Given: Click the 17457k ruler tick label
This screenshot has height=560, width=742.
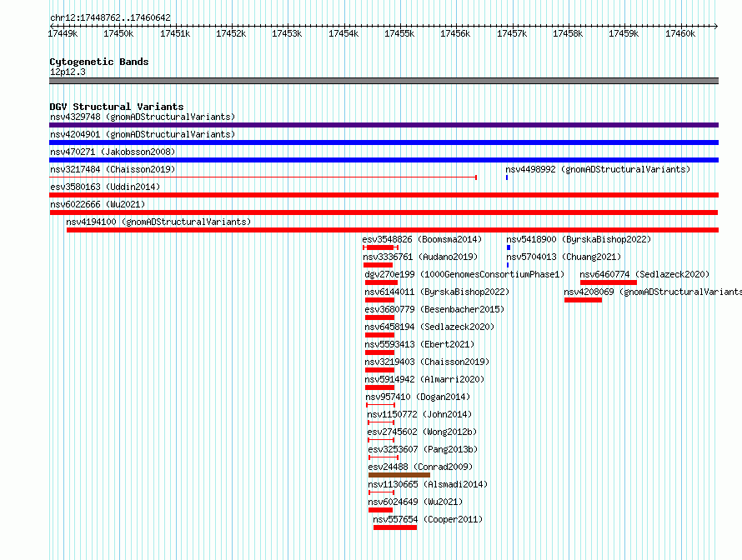Looking at the screenshot, I should (512, 33).
